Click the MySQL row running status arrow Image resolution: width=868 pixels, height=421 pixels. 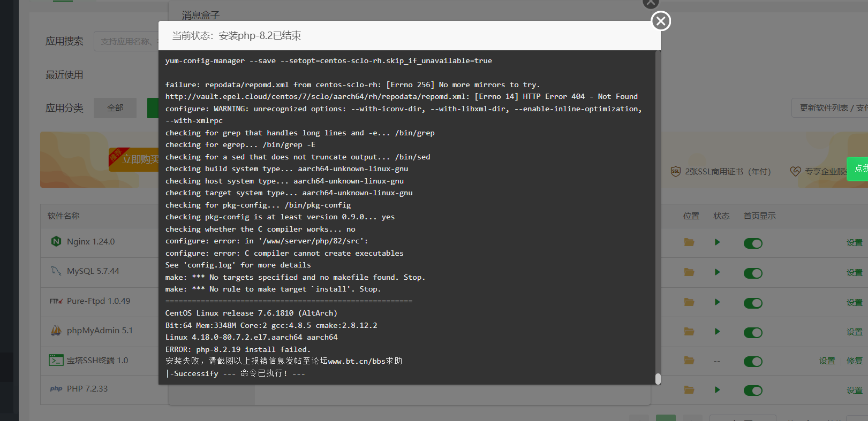[x=717, y=272]
